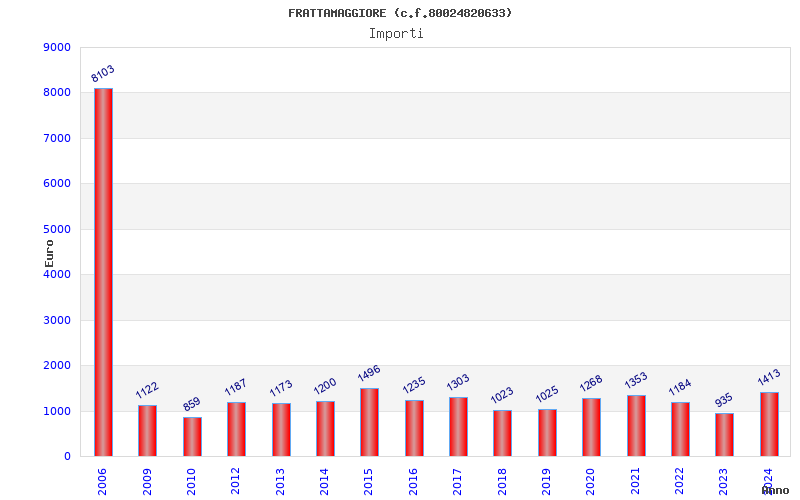Click the 2016 year label
Screen dimensions: 800x500
tap(413, 482)
